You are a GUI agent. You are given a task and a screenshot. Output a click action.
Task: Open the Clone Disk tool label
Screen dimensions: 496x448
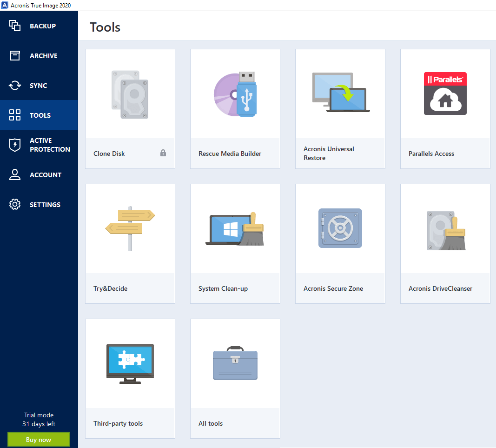[x=109, y=154]
